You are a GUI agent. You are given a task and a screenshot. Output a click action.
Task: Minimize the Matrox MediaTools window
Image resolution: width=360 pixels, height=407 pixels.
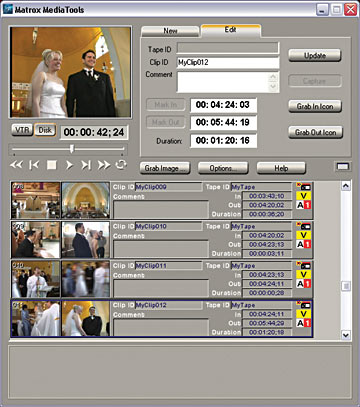(x=322, y=10)
